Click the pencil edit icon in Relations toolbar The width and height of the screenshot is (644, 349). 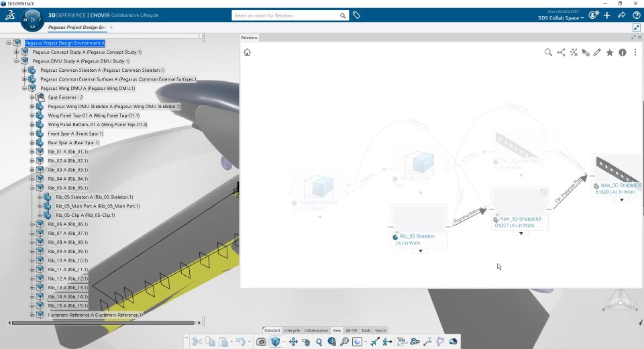597,52
